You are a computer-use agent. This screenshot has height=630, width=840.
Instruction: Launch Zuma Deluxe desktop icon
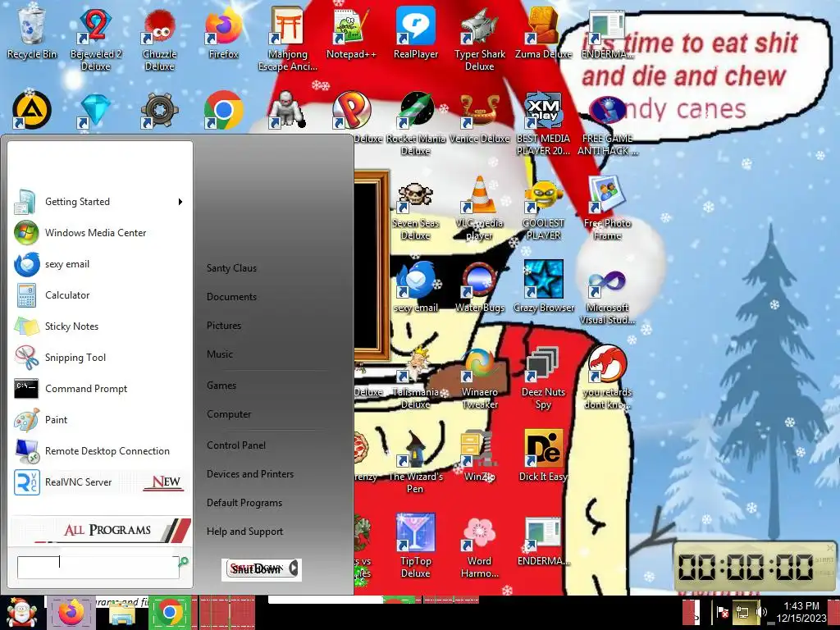click(x=543, y=32)
